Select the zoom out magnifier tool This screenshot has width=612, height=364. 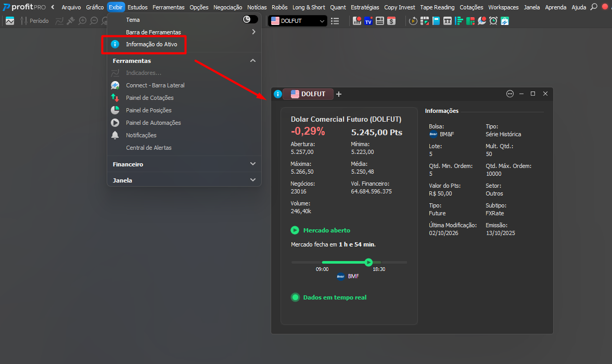click(x=94, y=21)
